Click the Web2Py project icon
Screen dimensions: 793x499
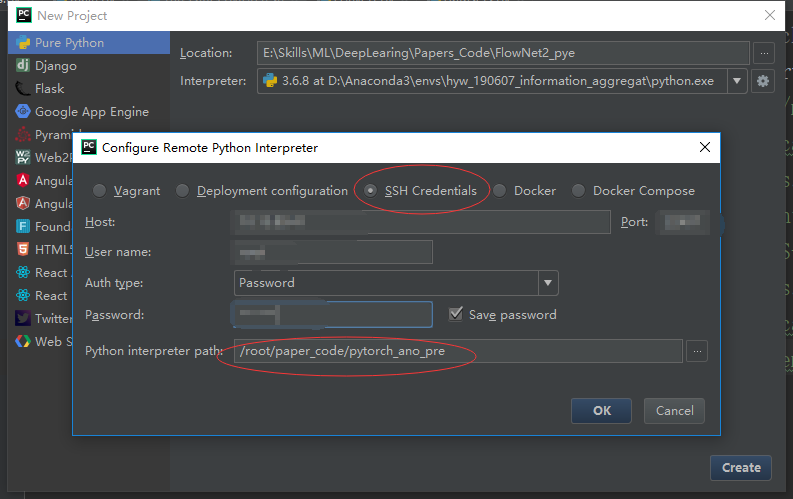click(x=23, y=158)
